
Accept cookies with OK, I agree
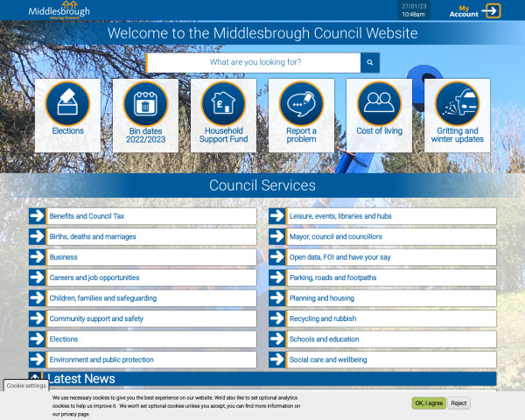tap(429, 402)
